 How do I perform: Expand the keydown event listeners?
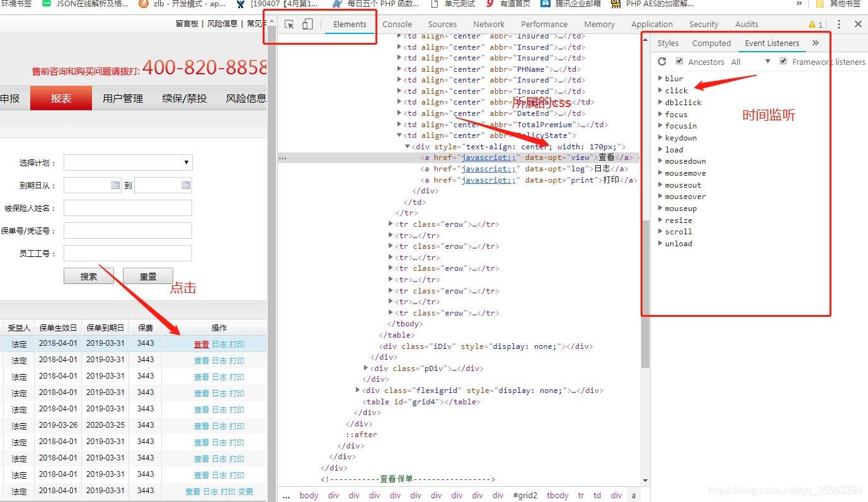(660, 137)
